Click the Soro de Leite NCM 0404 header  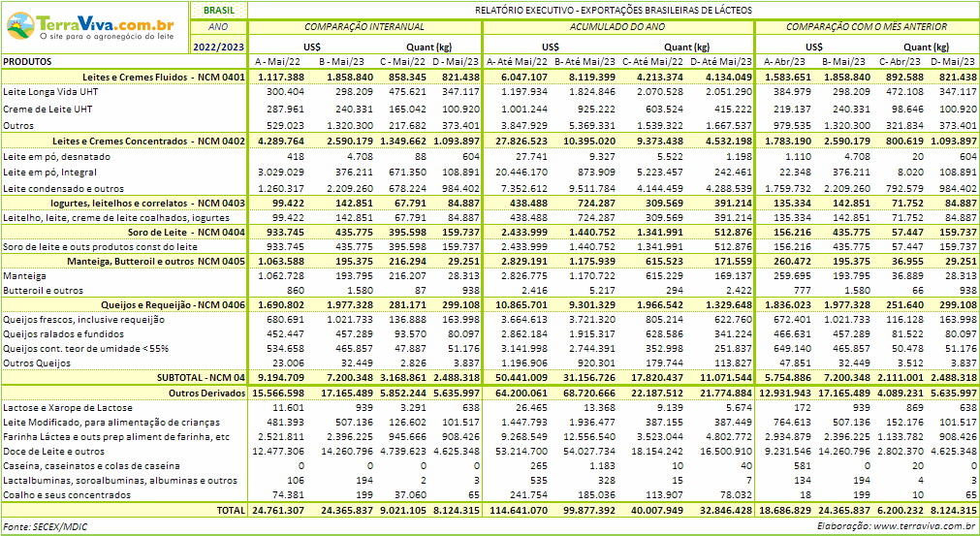pos(186,233)
